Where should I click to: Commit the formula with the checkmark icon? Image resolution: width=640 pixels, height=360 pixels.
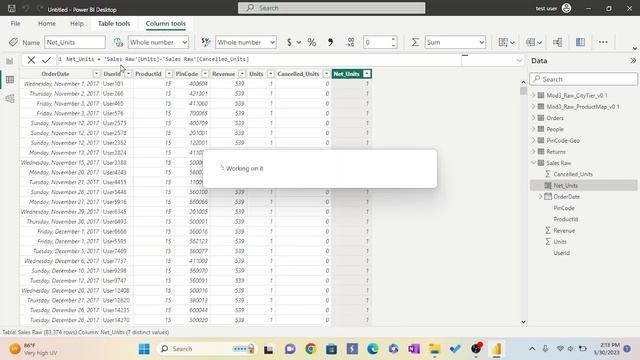46,60
